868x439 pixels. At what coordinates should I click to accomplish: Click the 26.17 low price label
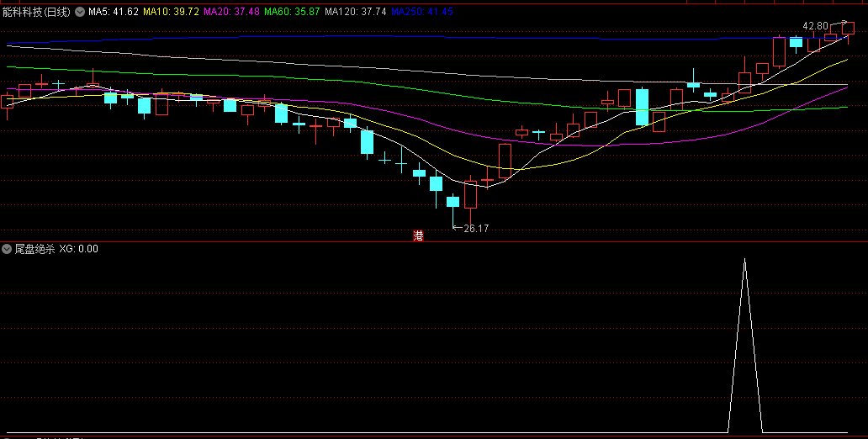pyautogui.click(x=476, y=228)
